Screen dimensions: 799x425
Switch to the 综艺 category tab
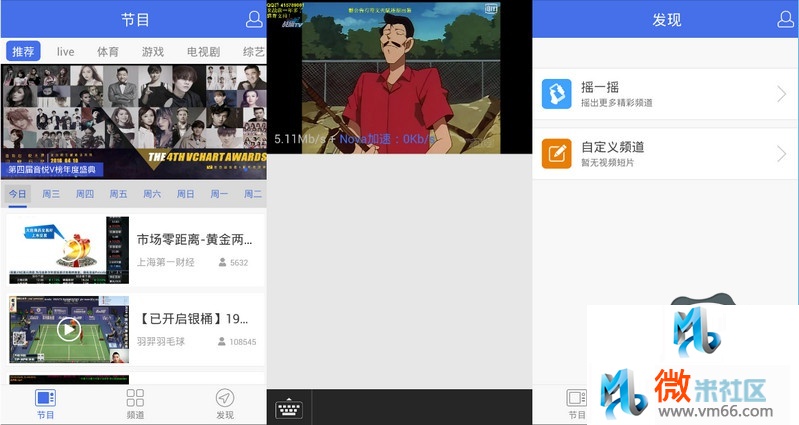[254, 51]
